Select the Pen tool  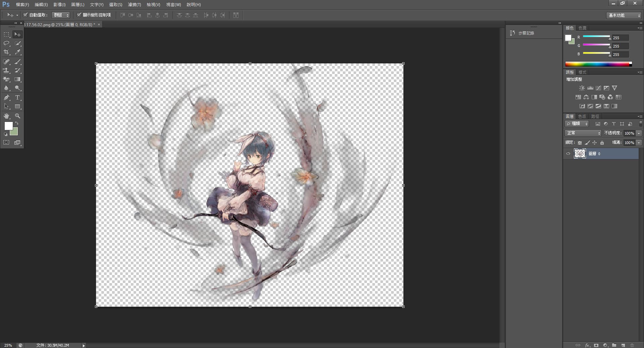pos(6,97)
